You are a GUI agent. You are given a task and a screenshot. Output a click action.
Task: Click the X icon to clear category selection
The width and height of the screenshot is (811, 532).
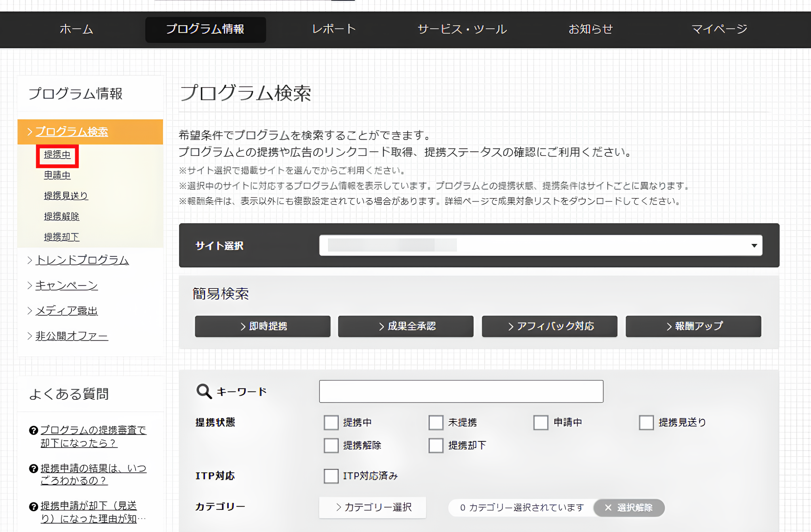coord(608,508)
